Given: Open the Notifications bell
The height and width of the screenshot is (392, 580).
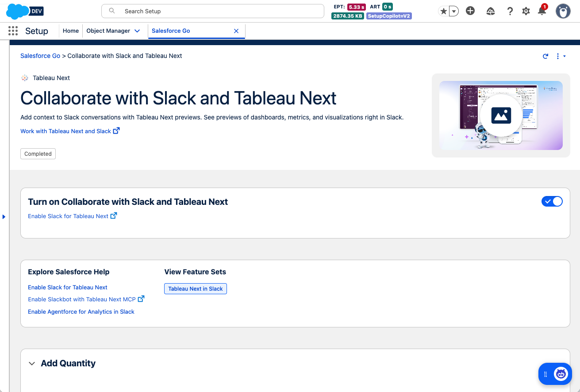Looking at the screenshot, I should (x=542, y=11).
